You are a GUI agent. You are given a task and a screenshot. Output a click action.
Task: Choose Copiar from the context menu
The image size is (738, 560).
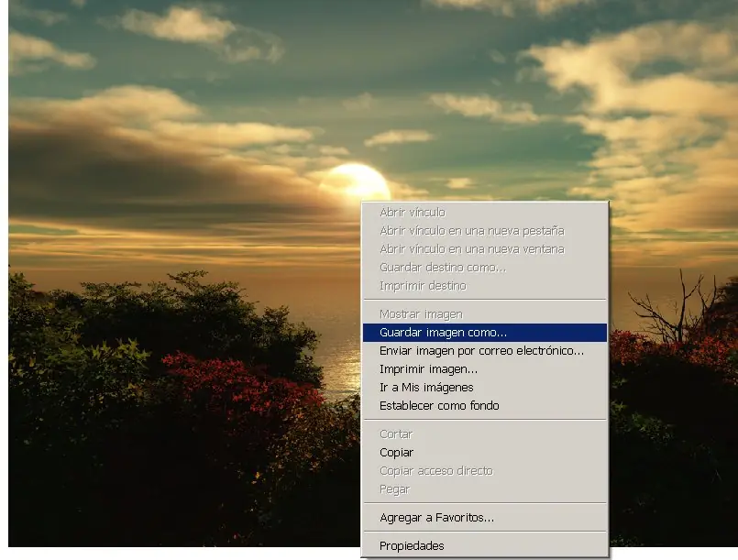484,452
